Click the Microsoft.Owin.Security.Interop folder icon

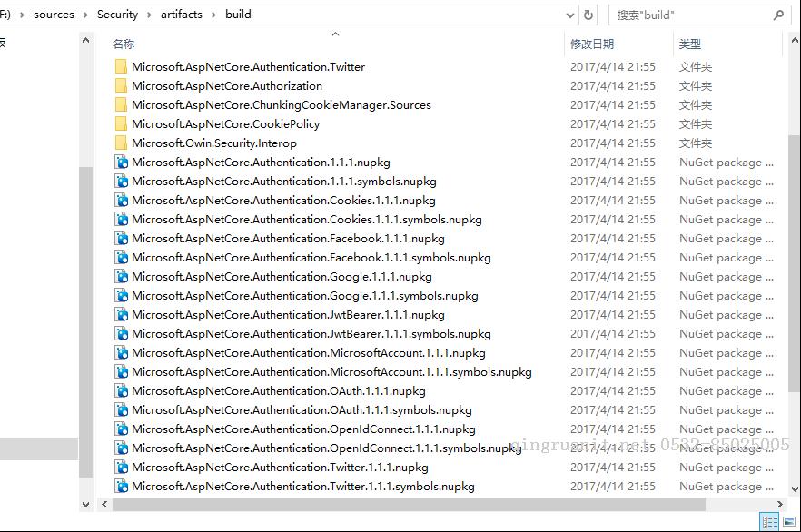coord(122,143)
